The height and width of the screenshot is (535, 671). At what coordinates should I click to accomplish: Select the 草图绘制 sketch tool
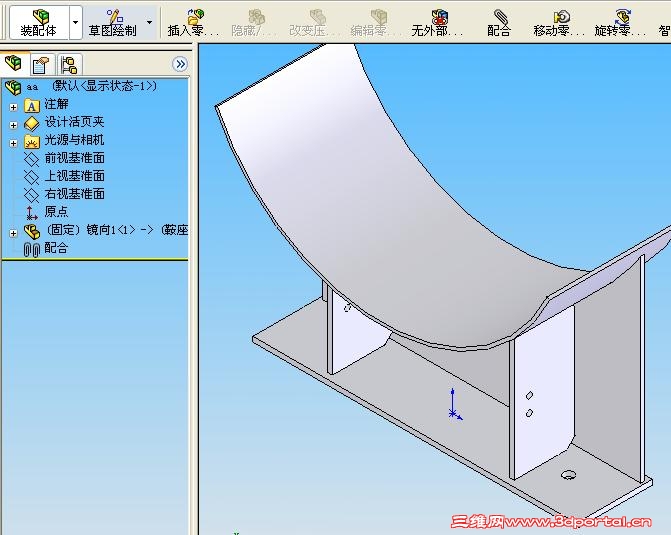coord(113,23)
